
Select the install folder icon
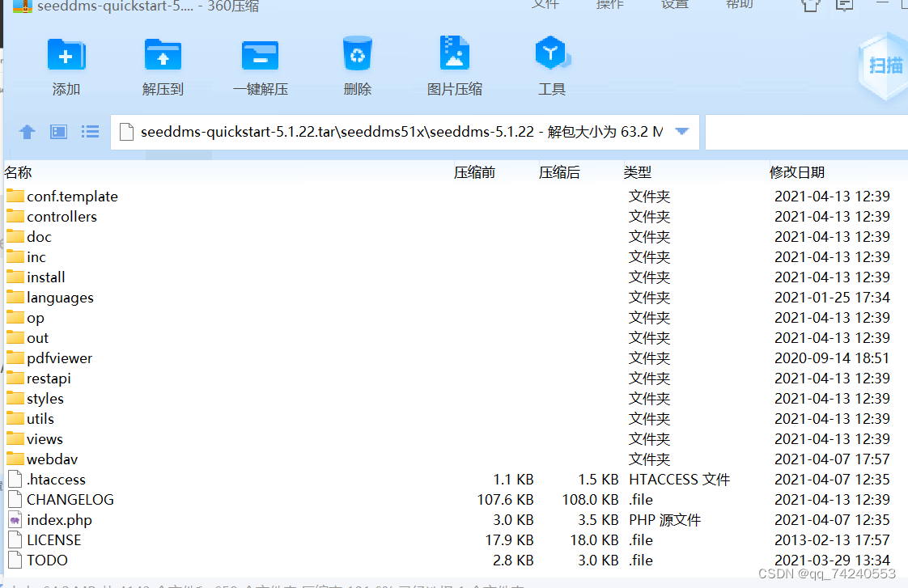pyautogui.click(x=15, y=277)
